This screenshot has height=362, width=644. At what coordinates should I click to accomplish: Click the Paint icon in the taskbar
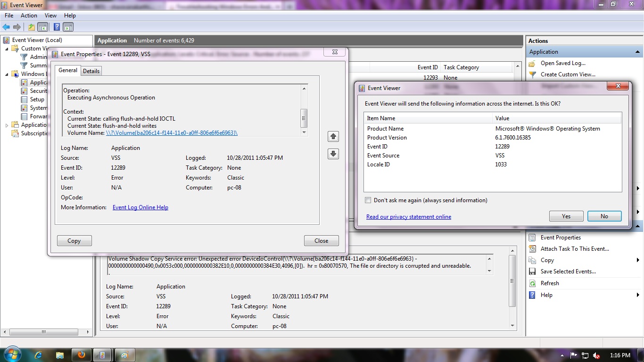click(x=124, y=355)
